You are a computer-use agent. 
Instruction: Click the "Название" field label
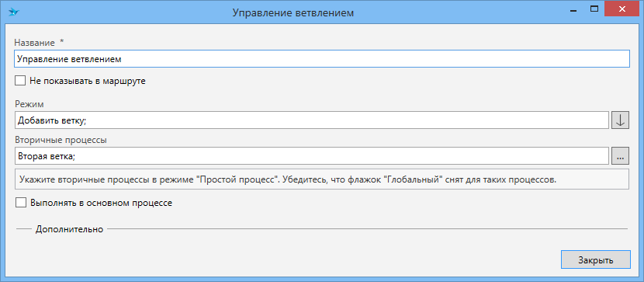tap(34, 43)
